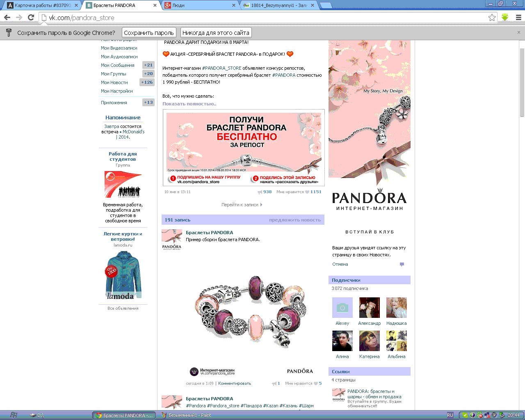The image size is (525, 420).
Task: Open Мои Новости in sidebar
Action: [114, 82]
